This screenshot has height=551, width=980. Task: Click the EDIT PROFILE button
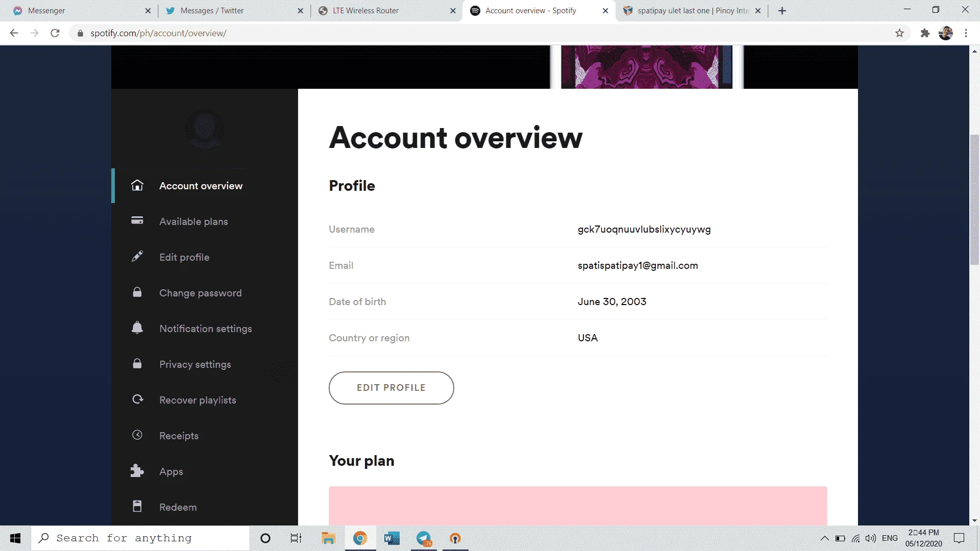(x=391, y=388)
